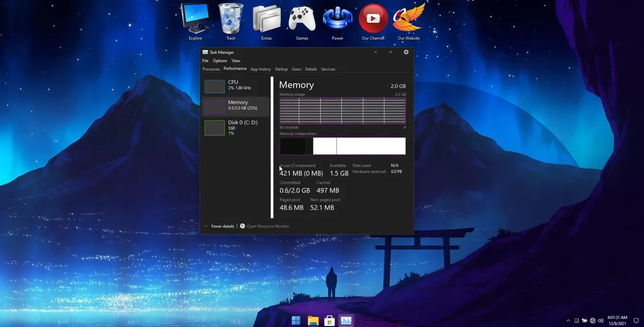Open the Options menu

point(220,60)
